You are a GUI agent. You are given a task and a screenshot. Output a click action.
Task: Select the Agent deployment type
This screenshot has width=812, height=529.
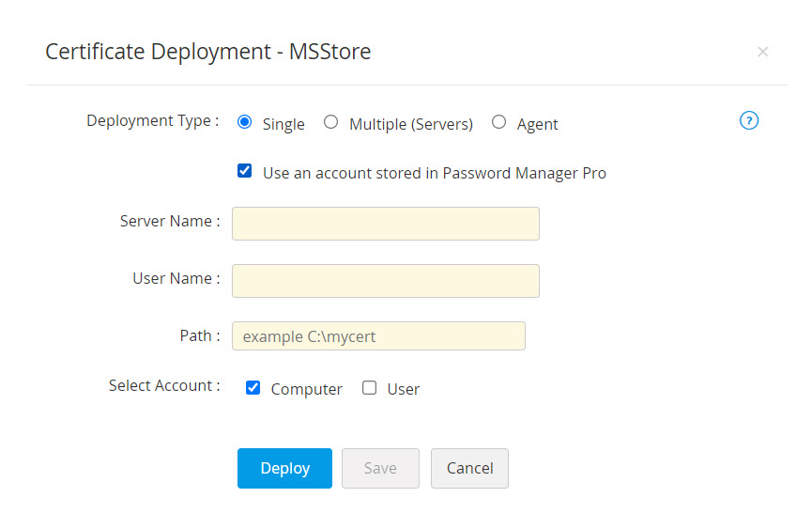pyautogui.click(x=498, y=122)
